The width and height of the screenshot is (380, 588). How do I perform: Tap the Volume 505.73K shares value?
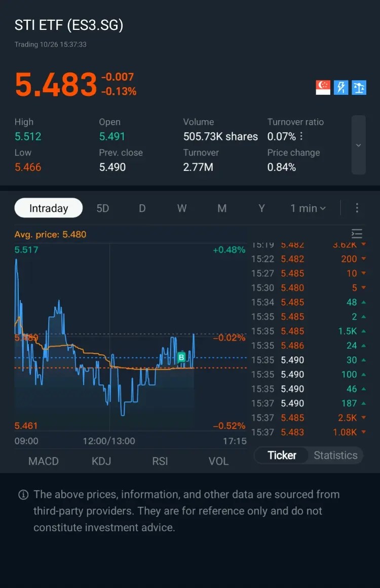click(x=220, y=136)
